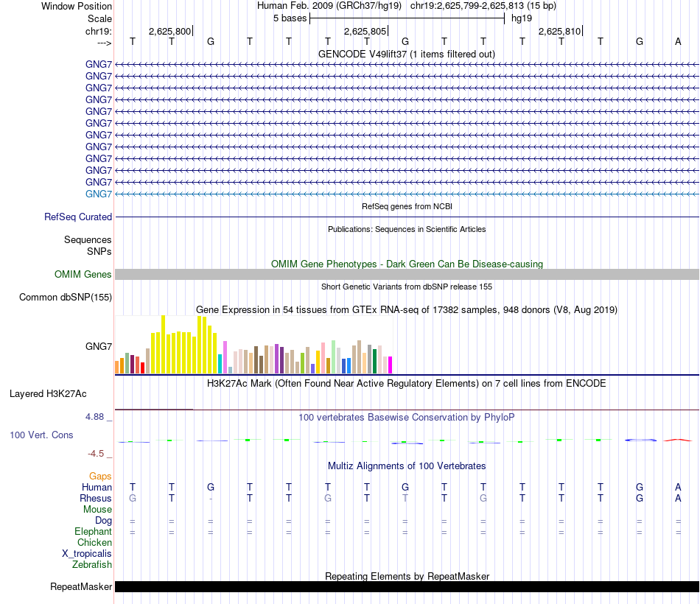Select the 'Dog' alignment row label
This screenshot has width=700, height=604.
click(x=104, y=521)
